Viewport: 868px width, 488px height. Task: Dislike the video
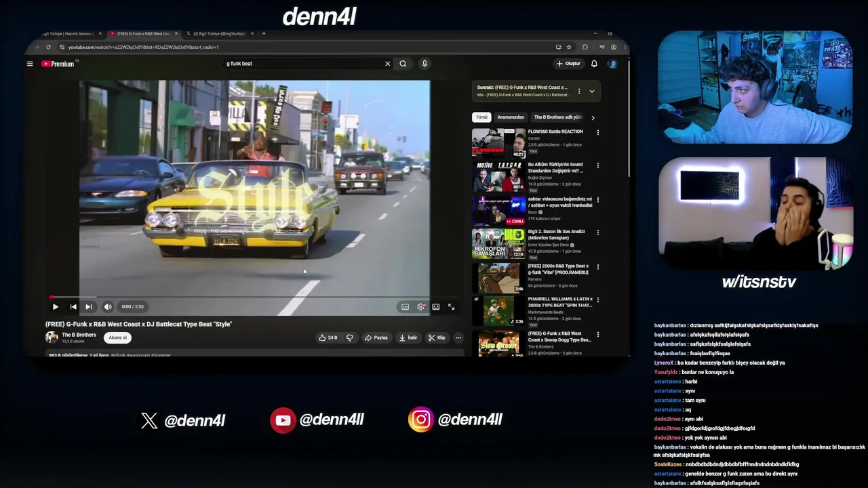pyautogui.click(x=350, y=338)
